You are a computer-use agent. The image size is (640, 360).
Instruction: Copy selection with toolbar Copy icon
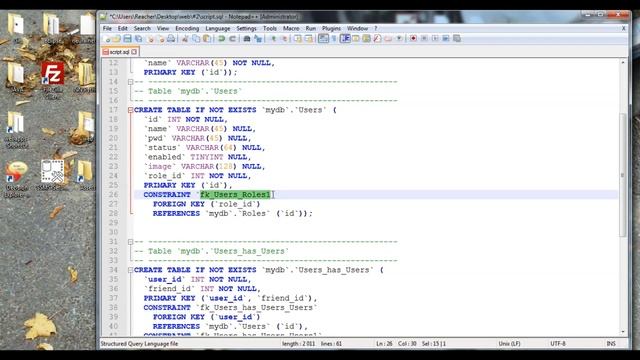(196, 38)
